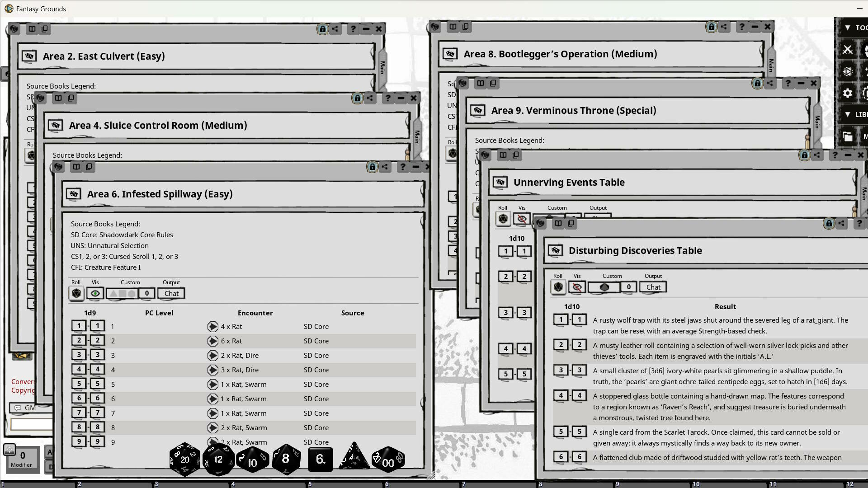Enable visibility for Unnerving Events Table
This screenshot has width=868, height=488.
[522, 218]
